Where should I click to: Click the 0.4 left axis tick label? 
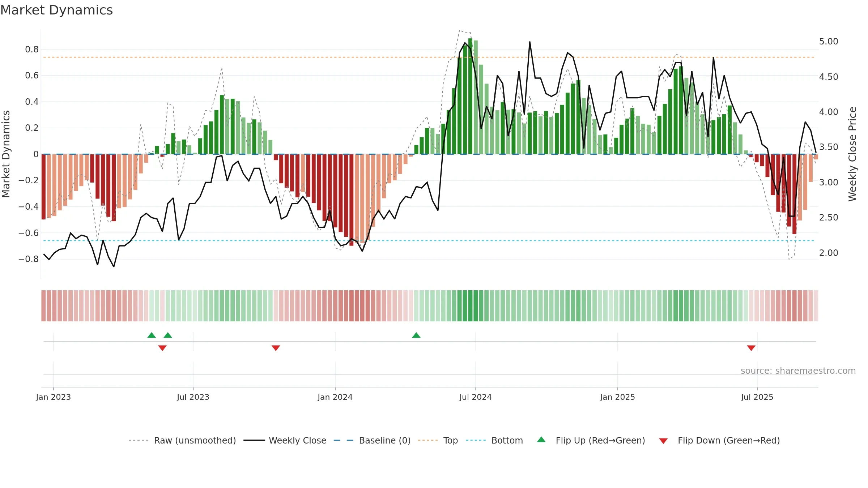[32, 102]
